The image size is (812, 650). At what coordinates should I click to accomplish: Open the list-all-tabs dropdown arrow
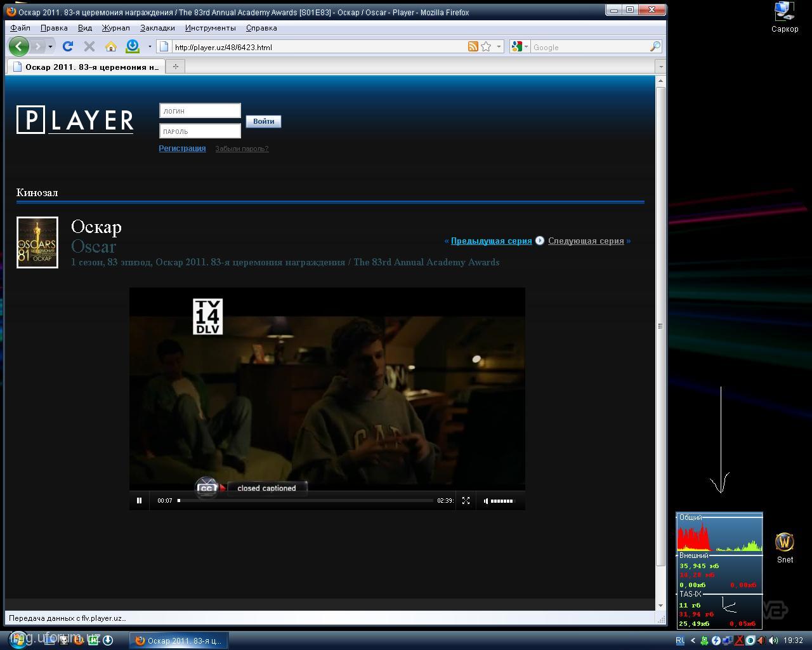pyautogui.click(x=660, y=66)
